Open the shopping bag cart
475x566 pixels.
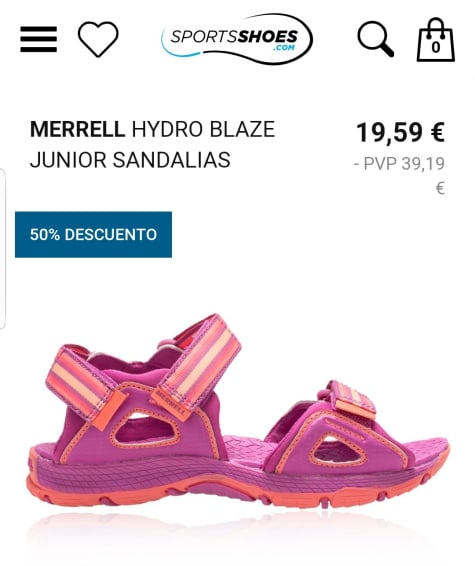pos(436,40)
